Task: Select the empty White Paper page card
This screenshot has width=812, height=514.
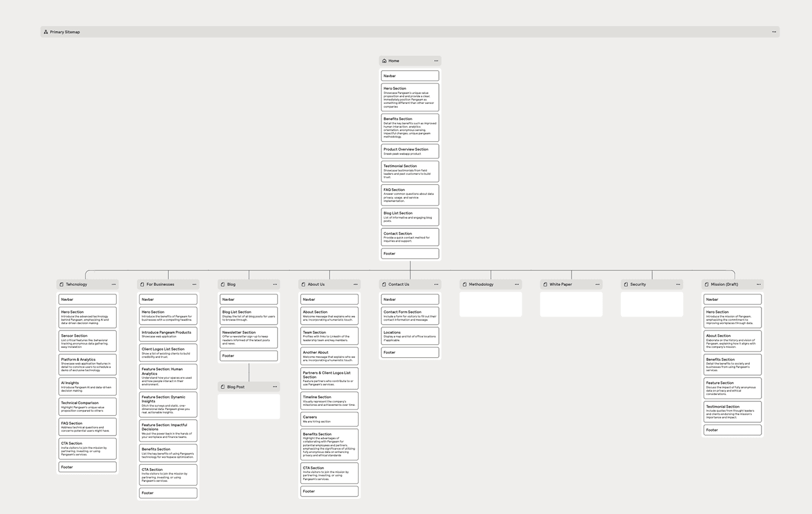Action: pyautogui.click(x=571, y=304)
